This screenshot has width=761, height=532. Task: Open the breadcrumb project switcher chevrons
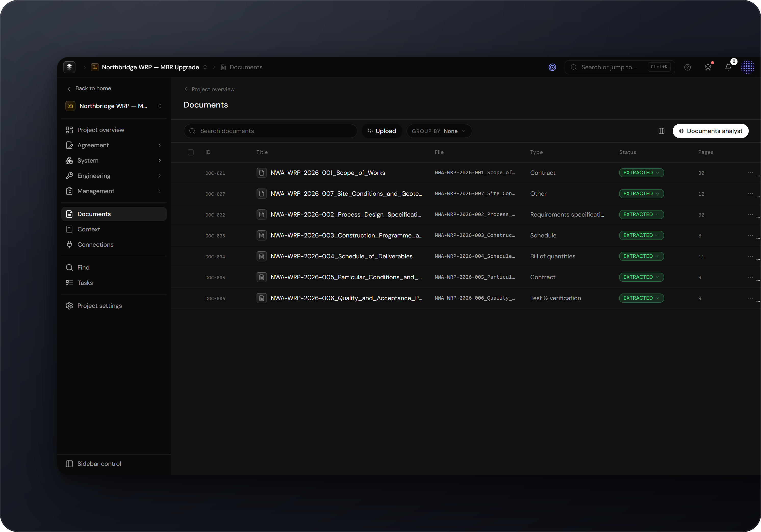pyautogui.click(x=205, y=67)
